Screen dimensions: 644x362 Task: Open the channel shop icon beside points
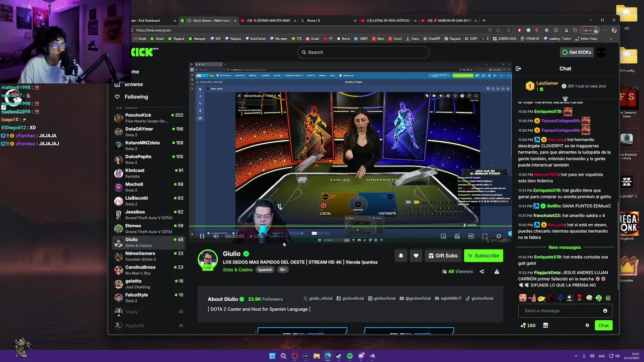pyautogui.click(x=546, y=325)
